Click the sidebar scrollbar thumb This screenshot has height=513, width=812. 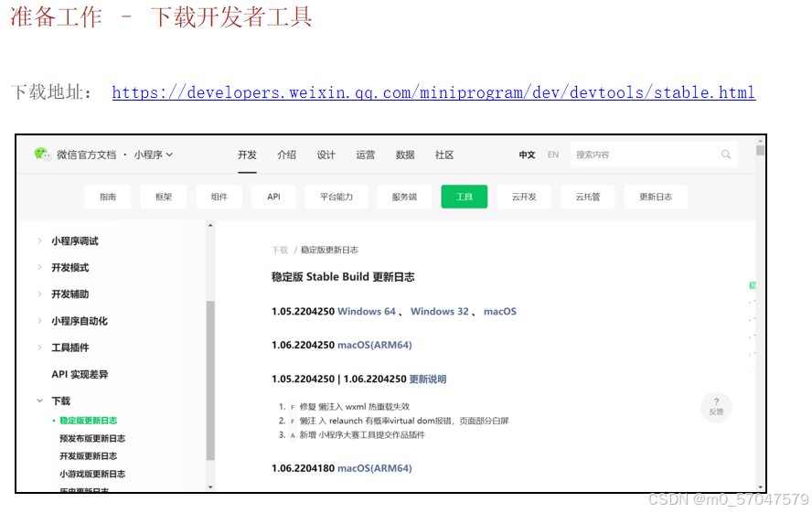coord(210,380)
